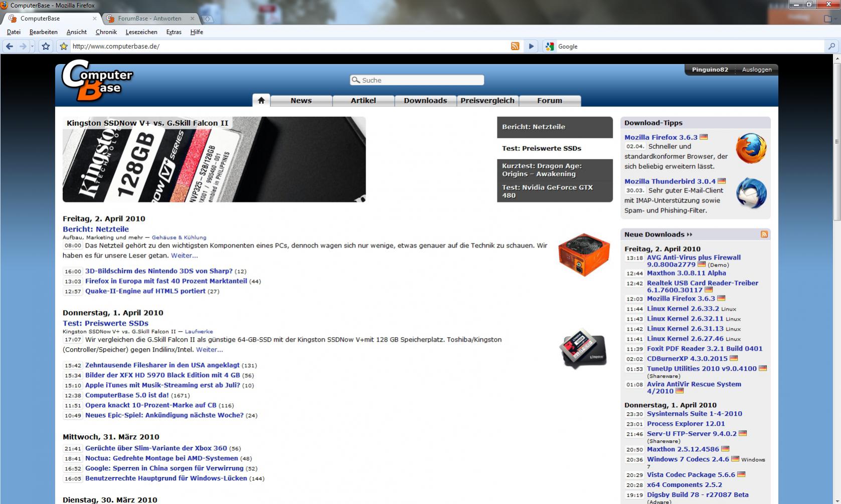The image size is (841, 504).
Task: Select the Test: Nvidia GeForce GTX 480 teaser
Action: pyautogui.click(x=555, y=191)
